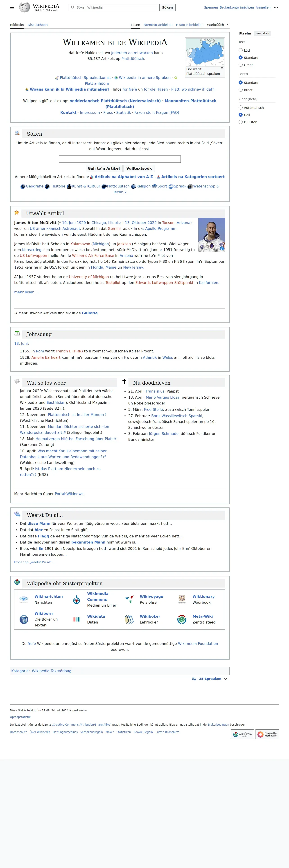Click the Sport portal icon

(x=154, y=186)
